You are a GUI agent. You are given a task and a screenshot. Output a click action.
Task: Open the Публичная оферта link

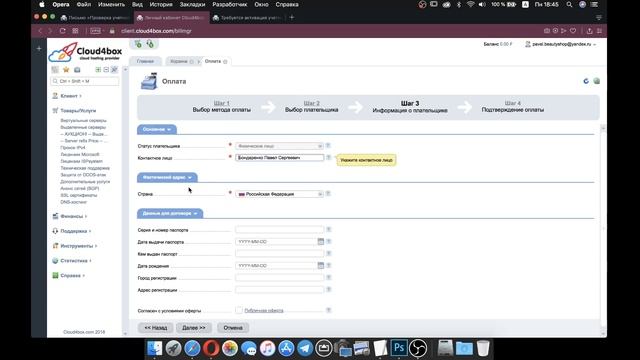[264, 311]
